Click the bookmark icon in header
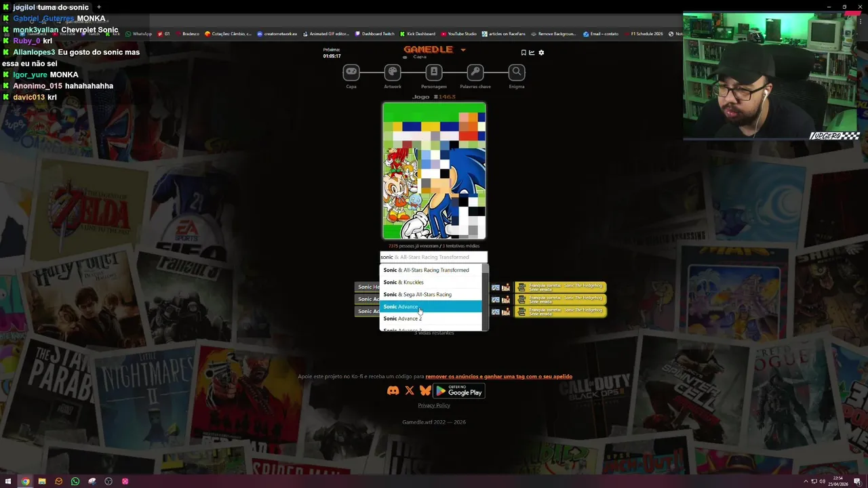Image resolution: width=868 pixels, height=488 pixels. 524,52
